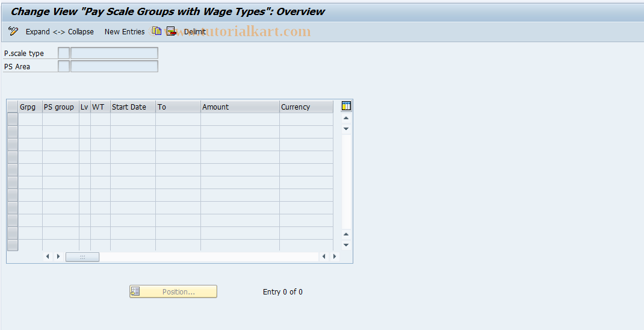Click the vertical scrollbar track of table

(x=346, y=181)
